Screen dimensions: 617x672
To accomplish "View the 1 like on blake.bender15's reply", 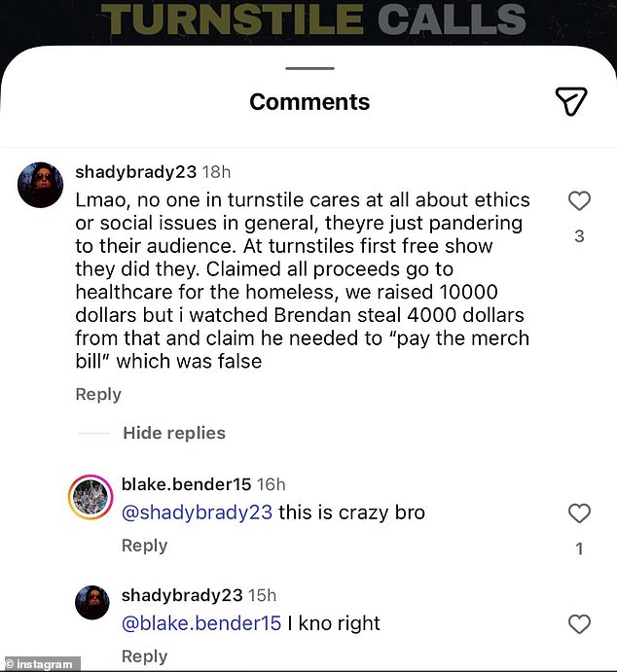I will pos(579,549).
